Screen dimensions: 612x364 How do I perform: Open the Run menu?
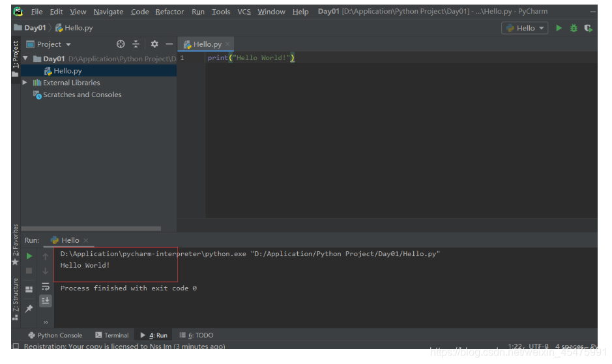tap(198, 12)
